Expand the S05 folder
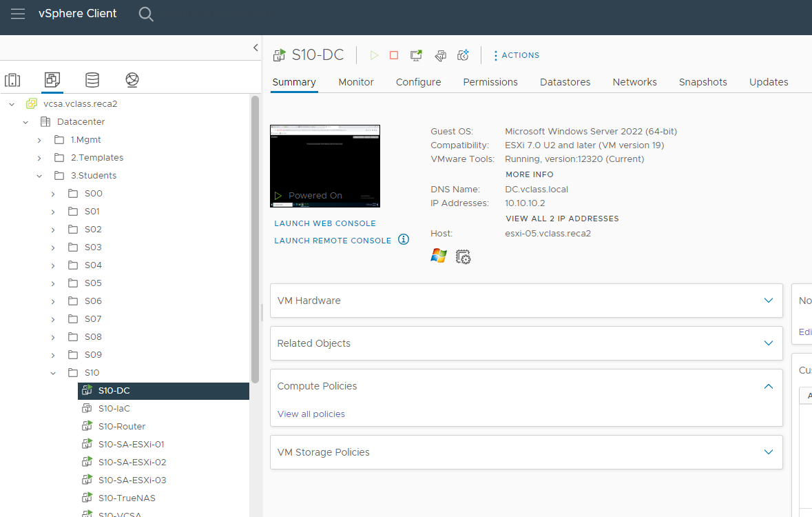 (53, 283)
